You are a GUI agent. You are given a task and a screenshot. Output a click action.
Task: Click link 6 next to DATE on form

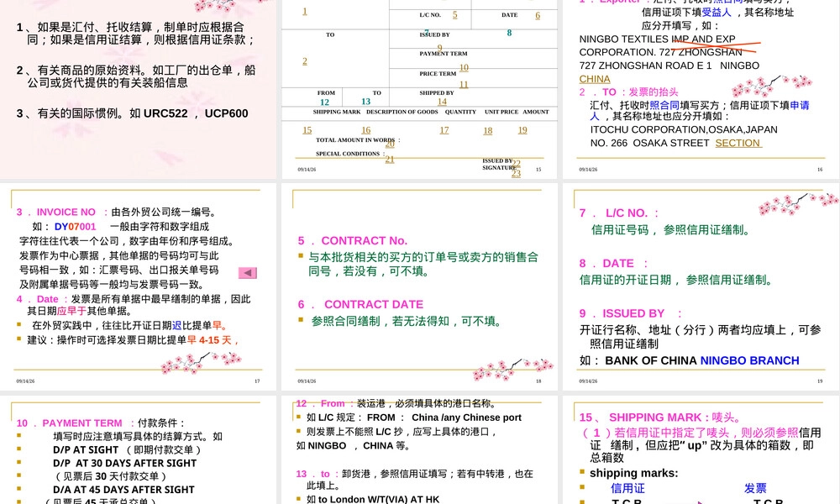click(538, 15)
